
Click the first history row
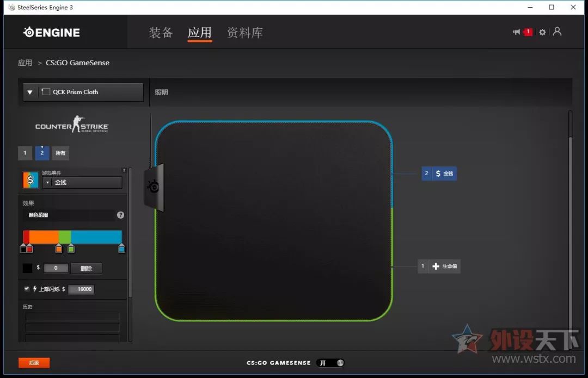[x=72, y=317]
